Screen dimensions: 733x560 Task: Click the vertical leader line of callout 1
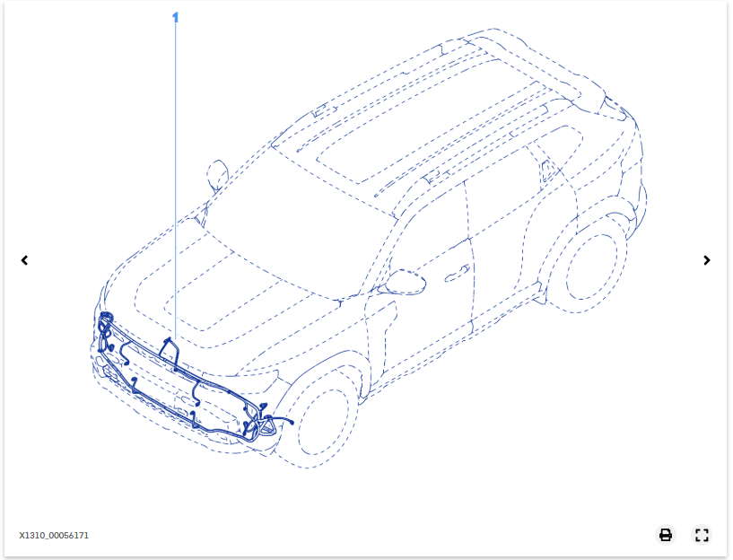point(175,179)
